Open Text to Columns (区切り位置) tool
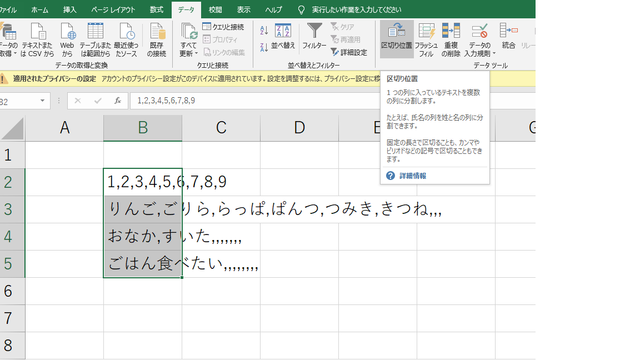640x360 pixels. 396,39
